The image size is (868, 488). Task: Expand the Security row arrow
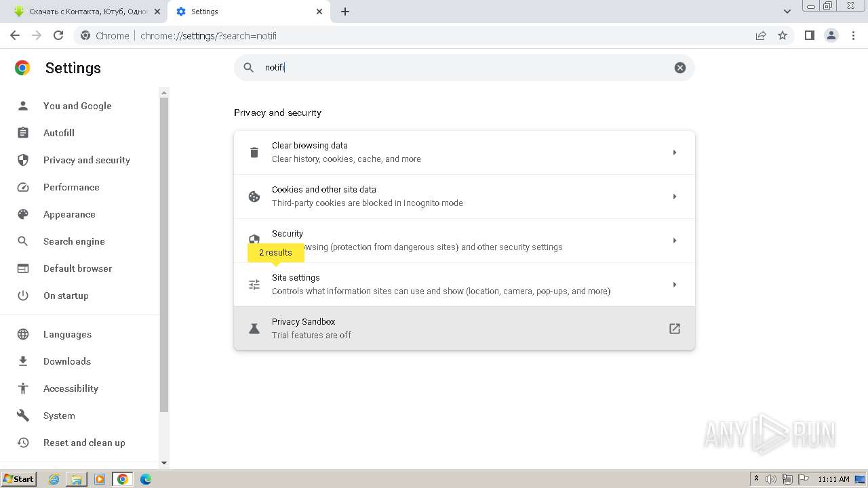click(674, 241)
